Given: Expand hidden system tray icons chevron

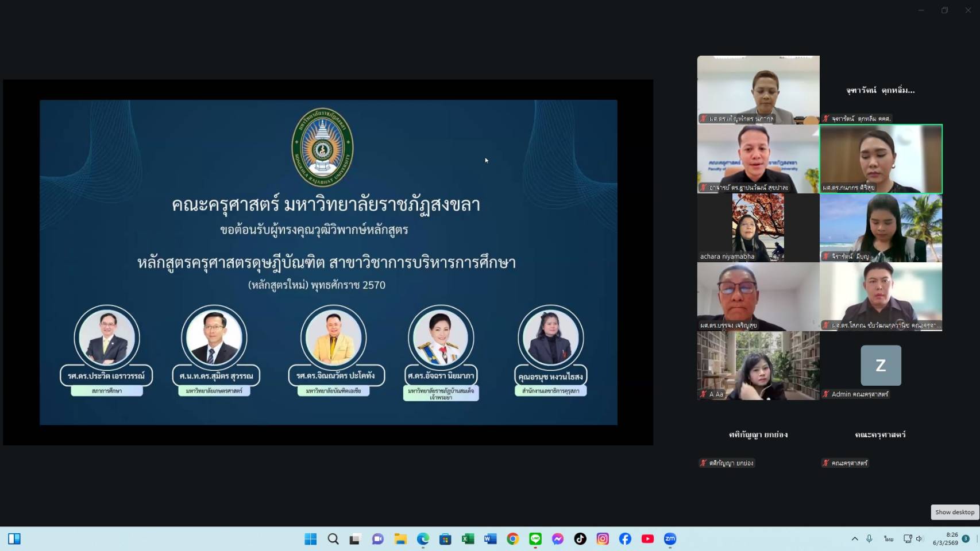Looking at the screenshot, I should click(855, 539).
